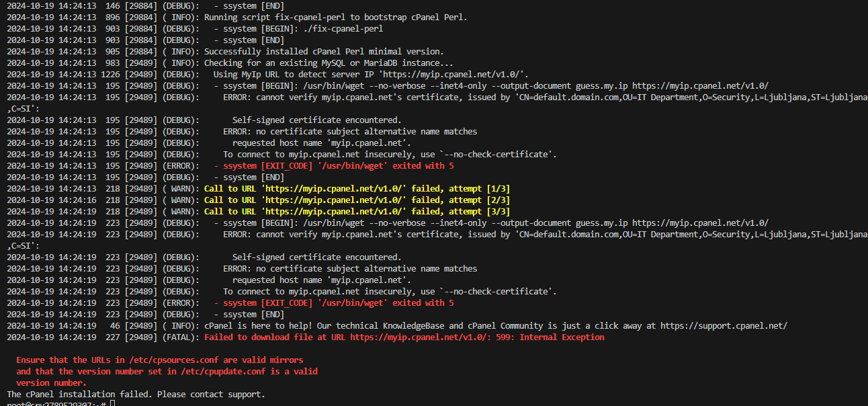Image resolution: width=868 pixels, height=406 pixels.
Task: Open the https://support.cpanel.net/ link
Action: point(724,326)
